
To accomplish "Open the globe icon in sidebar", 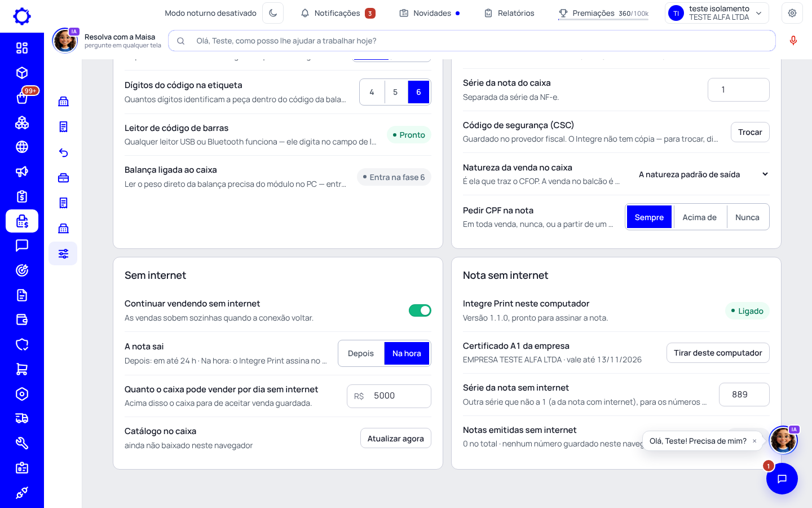I will point(22,147).
